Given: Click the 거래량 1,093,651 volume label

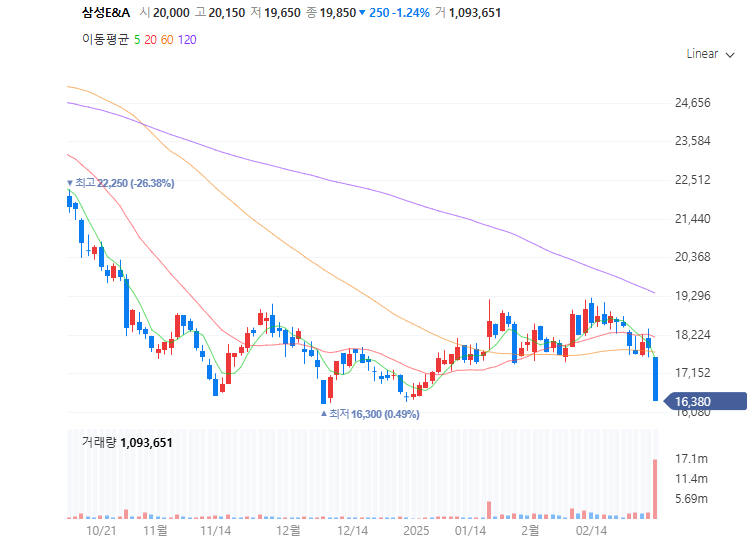Looking at the screenshot, I should (x=127, y=442).
